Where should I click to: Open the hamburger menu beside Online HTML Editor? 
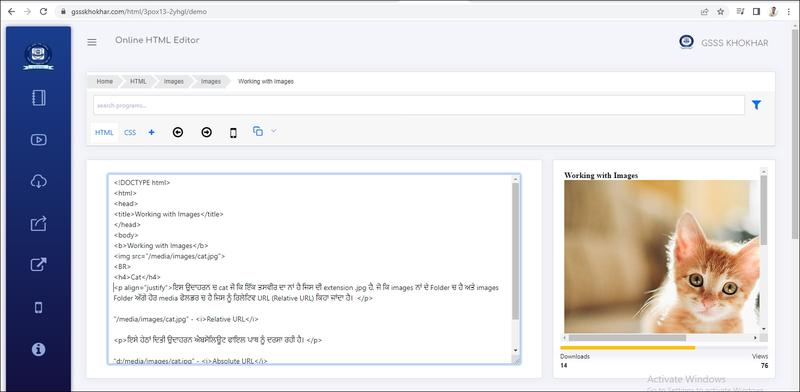point(92,42)
